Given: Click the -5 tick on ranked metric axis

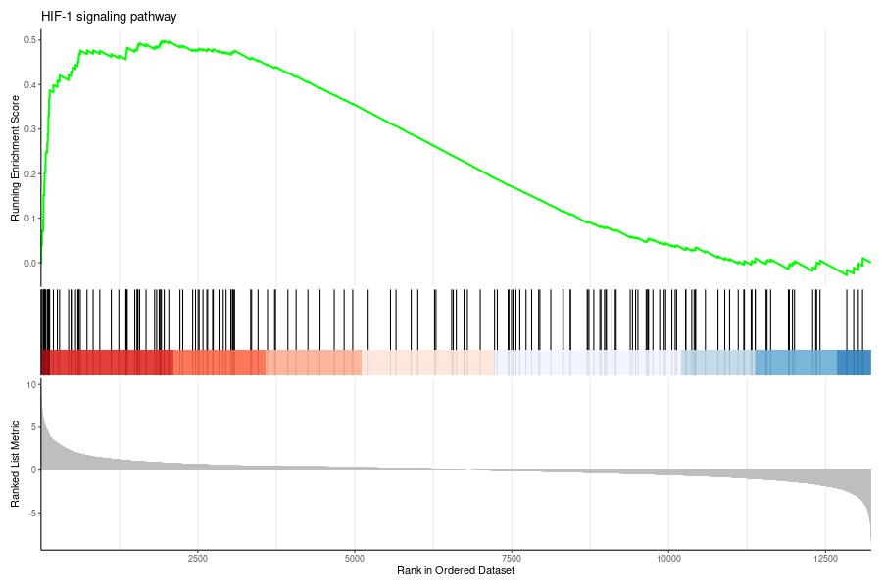Looking at the screenshot, I should pos(31,514).
